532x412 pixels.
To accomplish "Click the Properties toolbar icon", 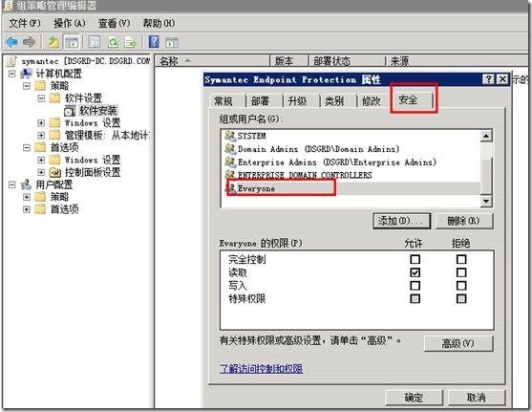I will [x=94, y=42].
